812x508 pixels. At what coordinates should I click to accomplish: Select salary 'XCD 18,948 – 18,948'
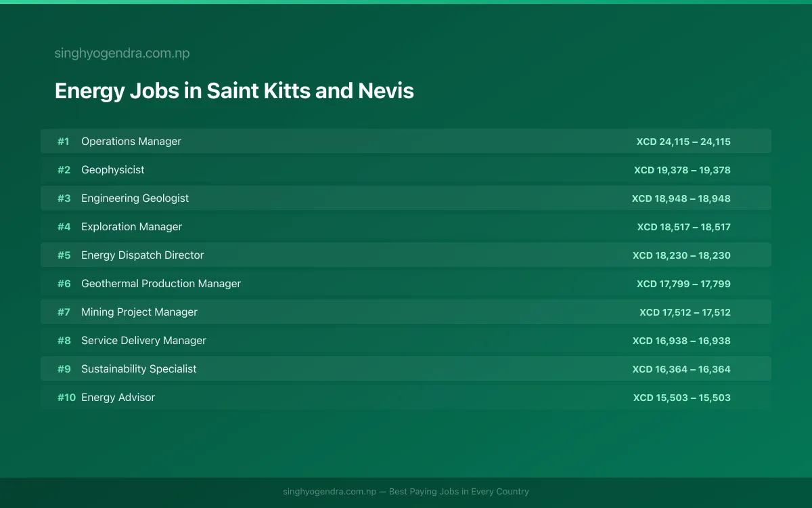(681, 198)
